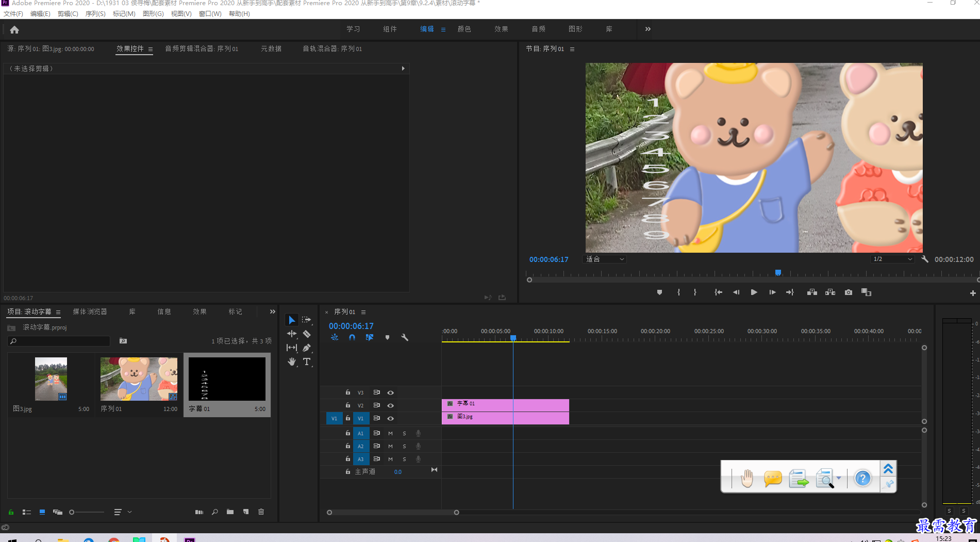Toggle the V3 track lock
980x542 pixels.
tap(348, 392)
